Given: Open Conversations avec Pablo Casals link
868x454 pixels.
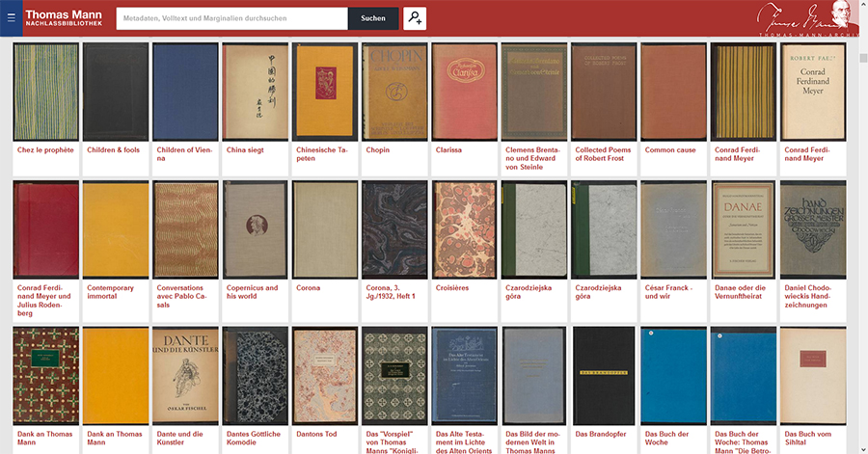Looking at the screenshot, I should [181, 296].
